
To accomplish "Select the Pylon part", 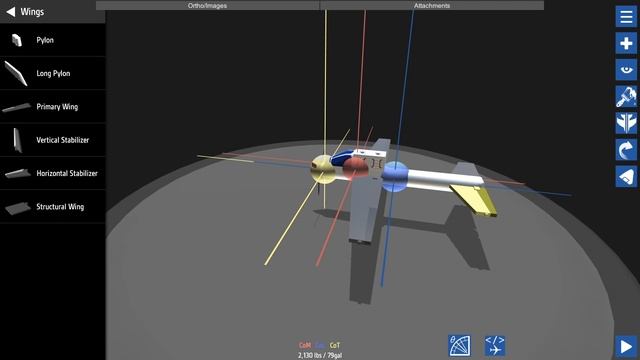I will 53,40.
